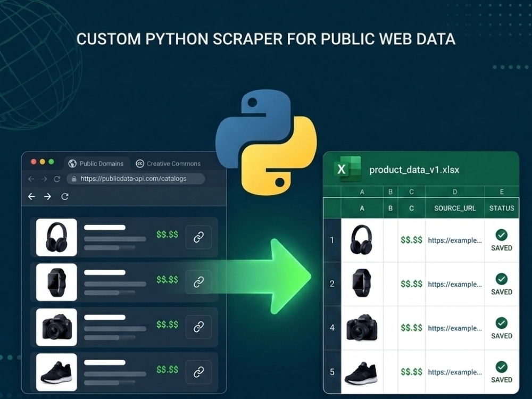Open the smartwatch product thumbnail in the browser
Screen dimensions: 532x399
[56, 282]
